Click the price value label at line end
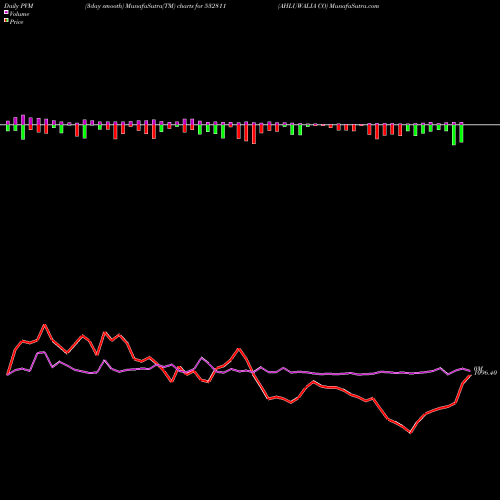Image resolution: width=500 pixels, height=500 pixels. click(x=486, y=373)
